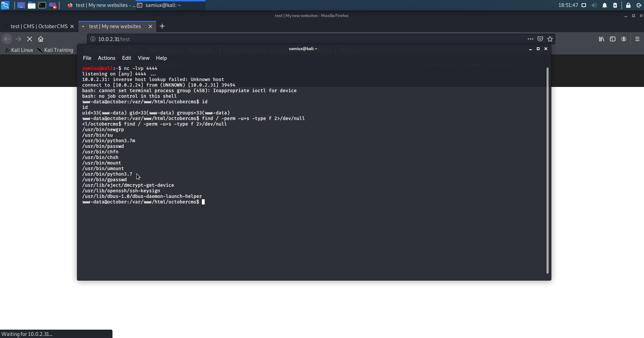Stop loading the current page
The image size is (644, 338).
[30, 39]
